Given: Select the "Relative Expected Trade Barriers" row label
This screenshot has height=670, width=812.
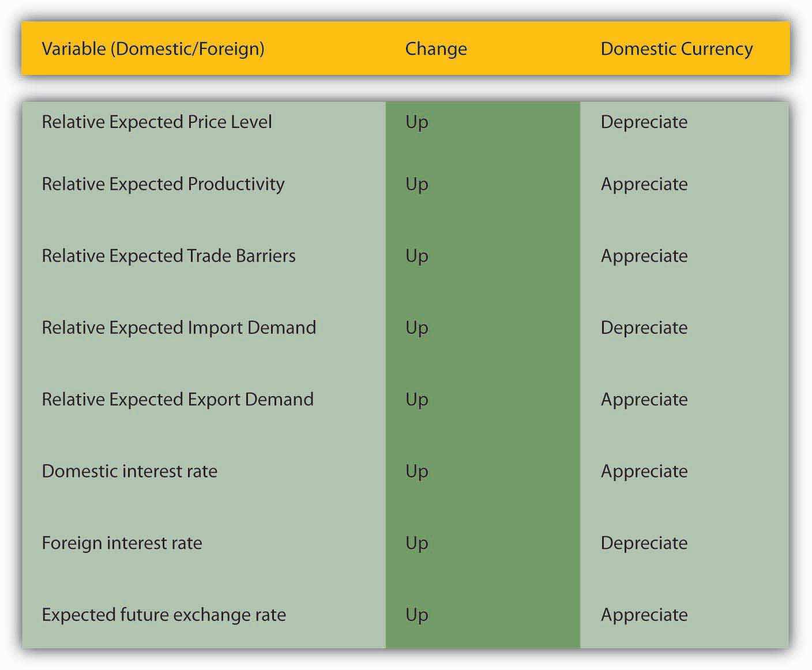Looking at the screenshot, I should [x=168, y=256].
